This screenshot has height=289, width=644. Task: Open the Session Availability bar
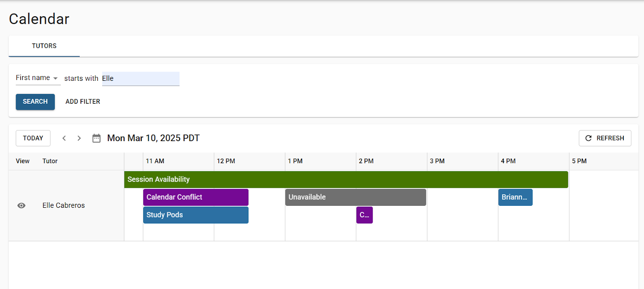tap(346, 180)
